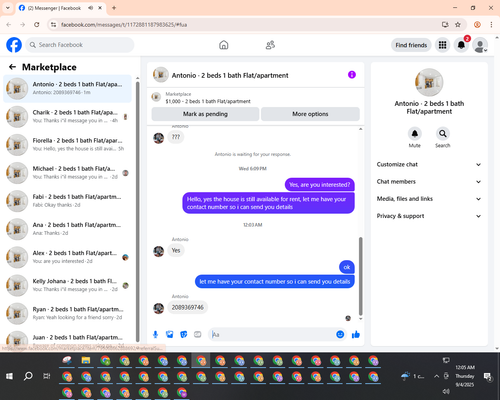The height and width of the screenshot is (400, 500).
Task: Open the notifications bell with badge
Action: pyautogui.click(x=461, y=45)
